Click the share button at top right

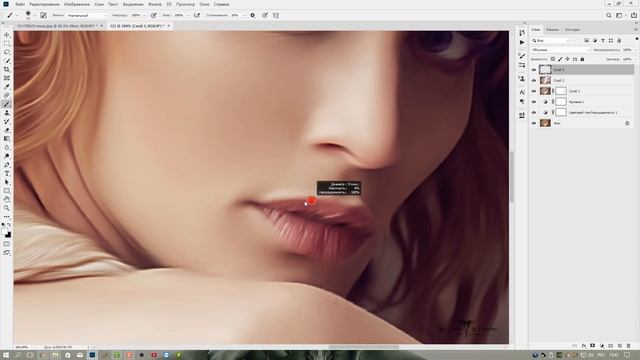click(x=633, y=15)
